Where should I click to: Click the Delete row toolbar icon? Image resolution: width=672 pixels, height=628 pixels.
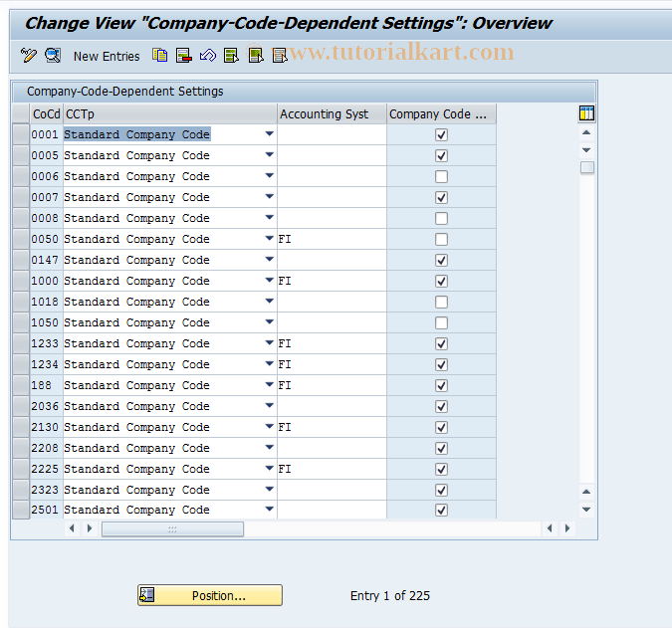183,56
